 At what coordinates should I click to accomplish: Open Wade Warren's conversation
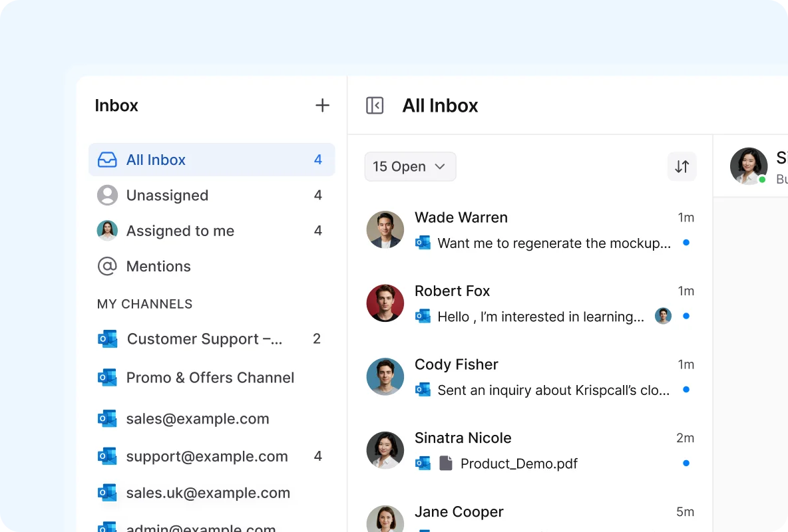coord(530,230)
